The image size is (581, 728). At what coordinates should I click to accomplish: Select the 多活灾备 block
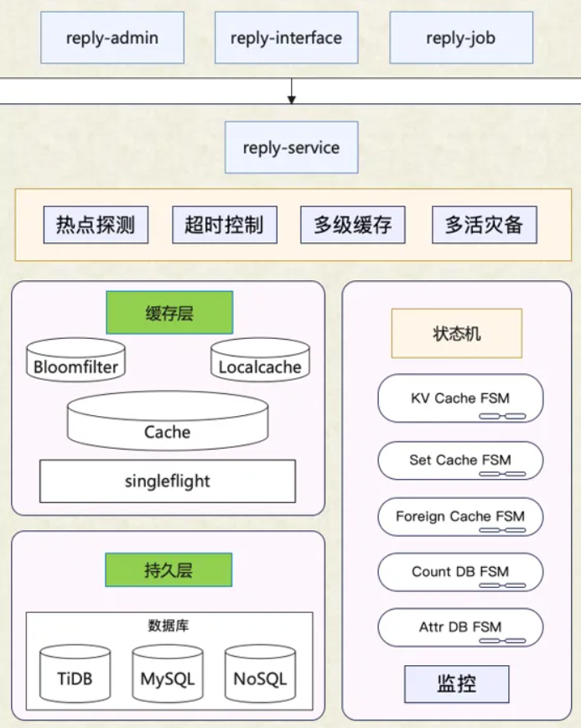(x=484, y=225)
